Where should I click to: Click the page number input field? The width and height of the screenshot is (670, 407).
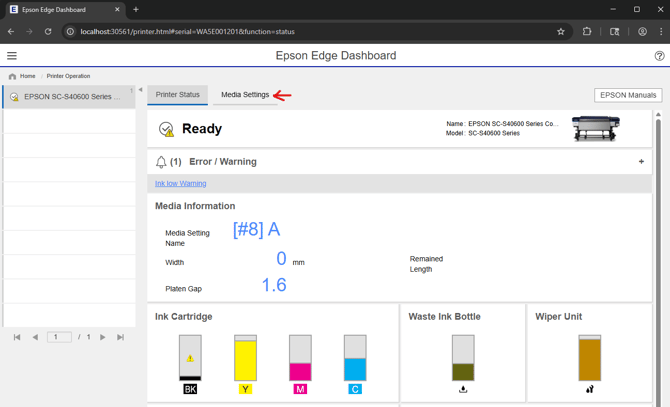coord(60,337)
